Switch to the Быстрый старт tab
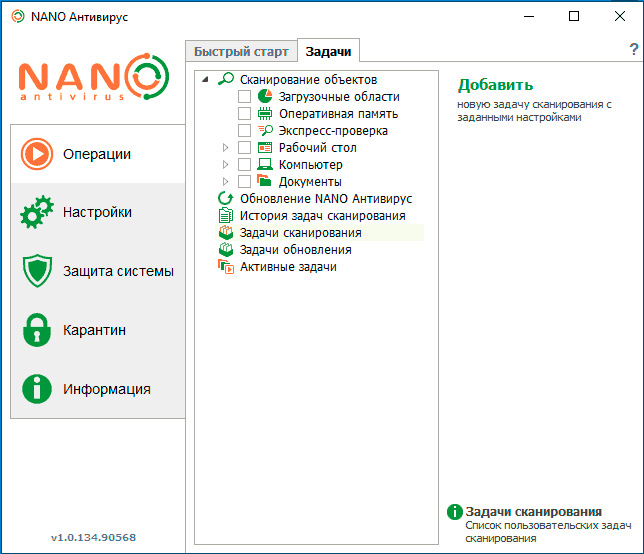The height and width of the screenshot is (554, 644). [x=242, y=52]
